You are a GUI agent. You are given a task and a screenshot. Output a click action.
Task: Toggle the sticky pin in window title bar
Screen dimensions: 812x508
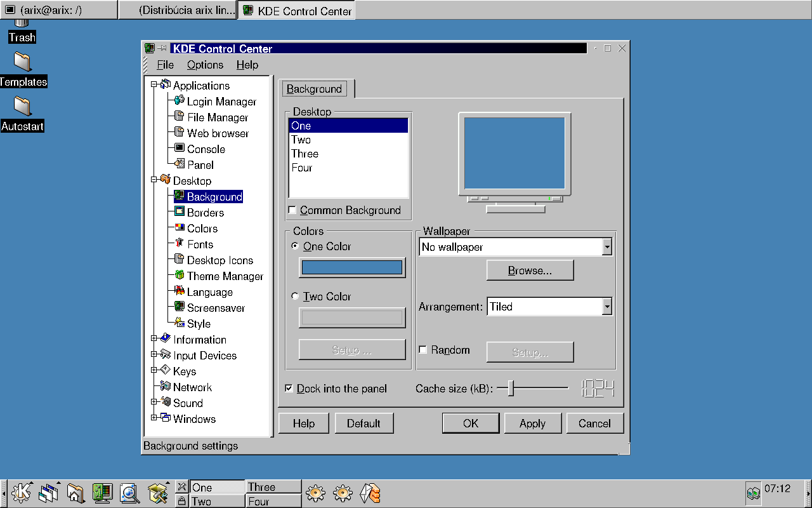[162, 48]
